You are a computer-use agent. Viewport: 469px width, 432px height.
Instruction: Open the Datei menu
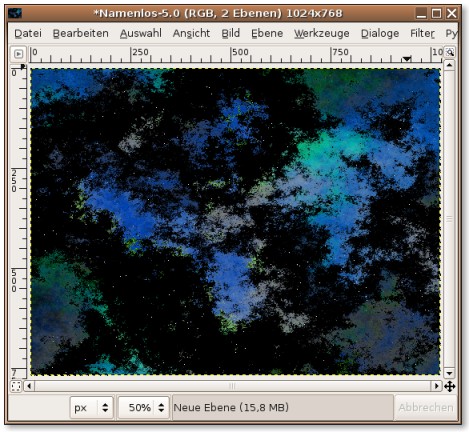[28, 33]
